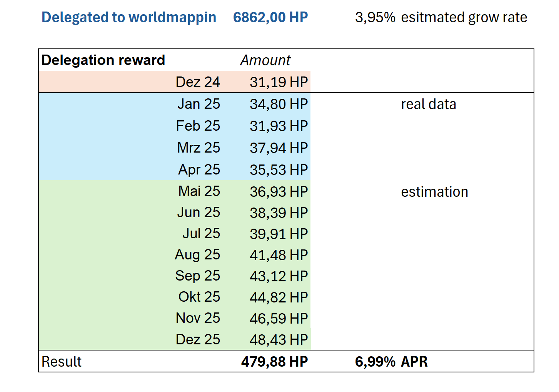Select the Jan 25 reward value 34,80 HP
Image resolution: width=559 pixels, height=392 pixels.
tap(279, 104)
